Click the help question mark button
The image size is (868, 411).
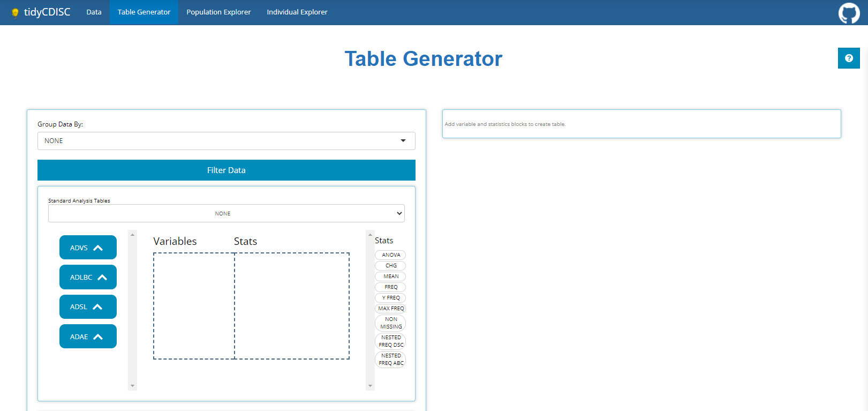pos(849,58)
